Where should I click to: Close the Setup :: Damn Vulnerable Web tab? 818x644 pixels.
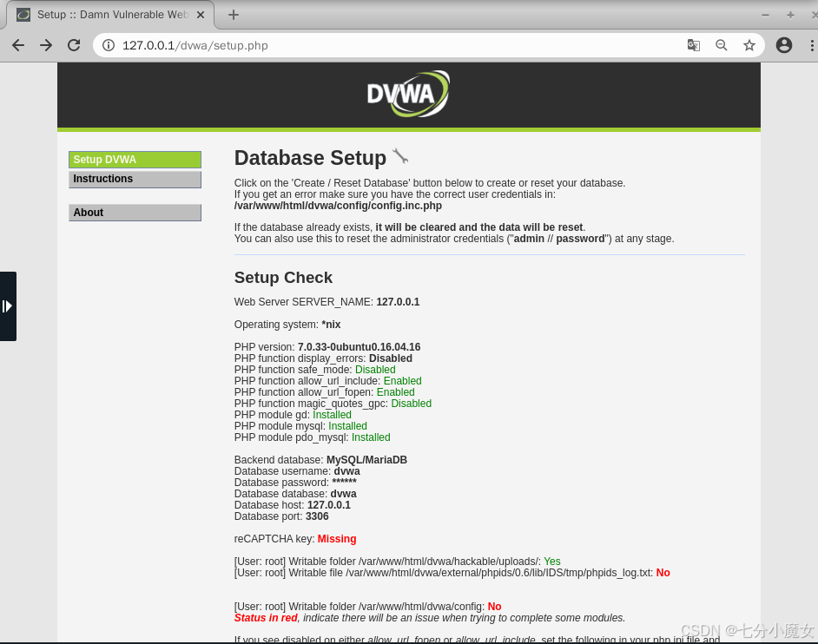coord(201,15)
